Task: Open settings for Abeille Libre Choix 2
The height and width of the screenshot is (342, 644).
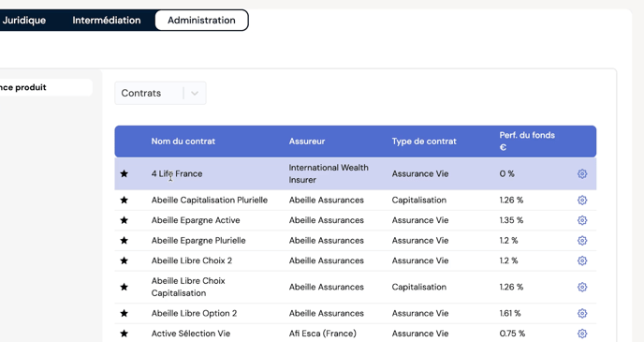Action: pos(582,260)
